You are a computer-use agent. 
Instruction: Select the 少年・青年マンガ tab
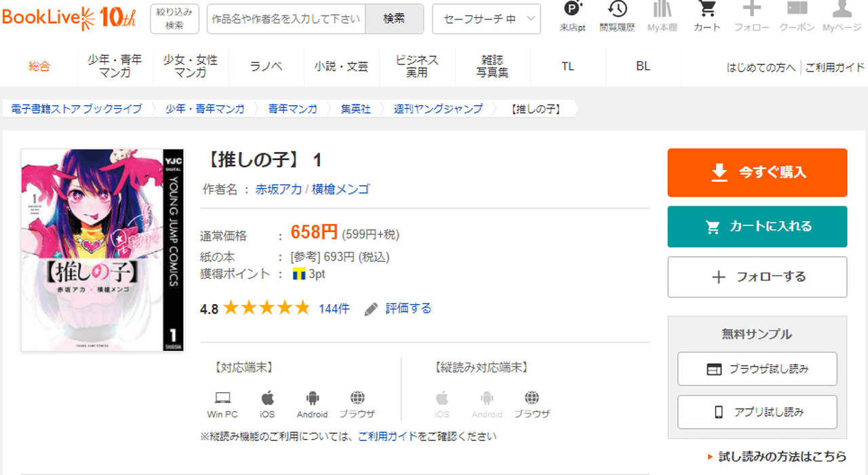[x=115, y=66]
